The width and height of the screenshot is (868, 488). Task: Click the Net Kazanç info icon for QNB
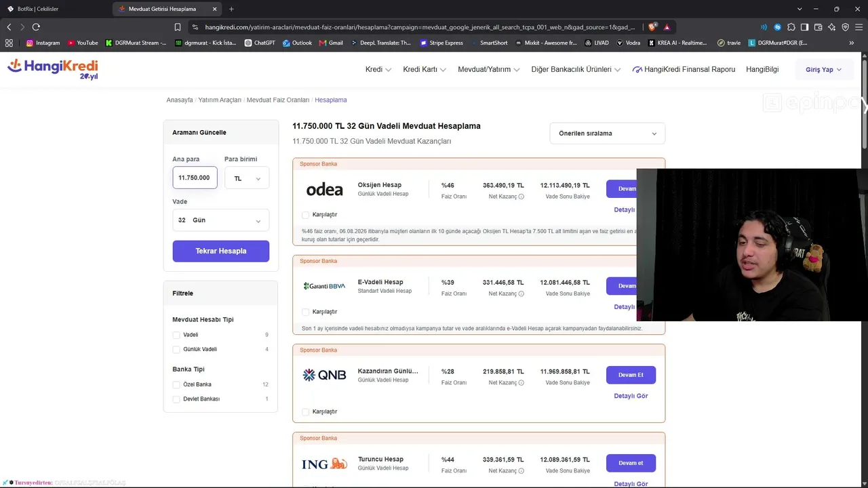click(521, 383)
